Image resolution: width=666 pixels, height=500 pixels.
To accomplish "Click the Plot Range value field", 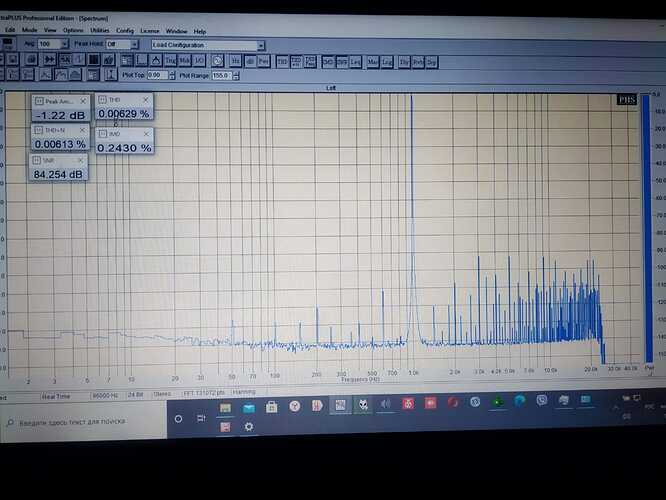I will [222, 76].
